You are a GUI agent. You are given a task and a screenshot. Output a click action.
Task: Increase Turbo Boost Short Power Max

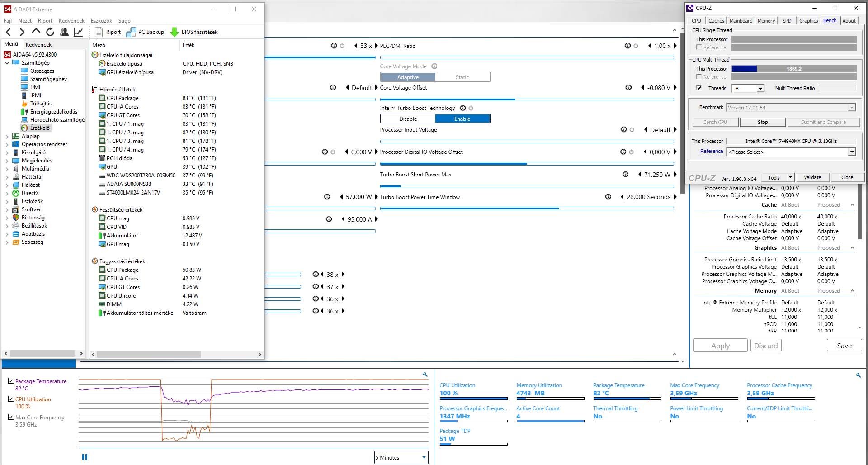[675, 175]
